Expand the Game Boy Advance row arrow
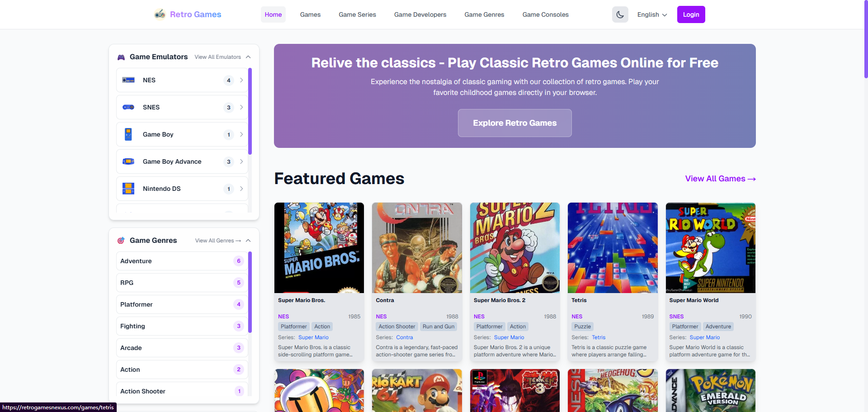The height and width of the screenshot is (412, 868). (241, 161)
